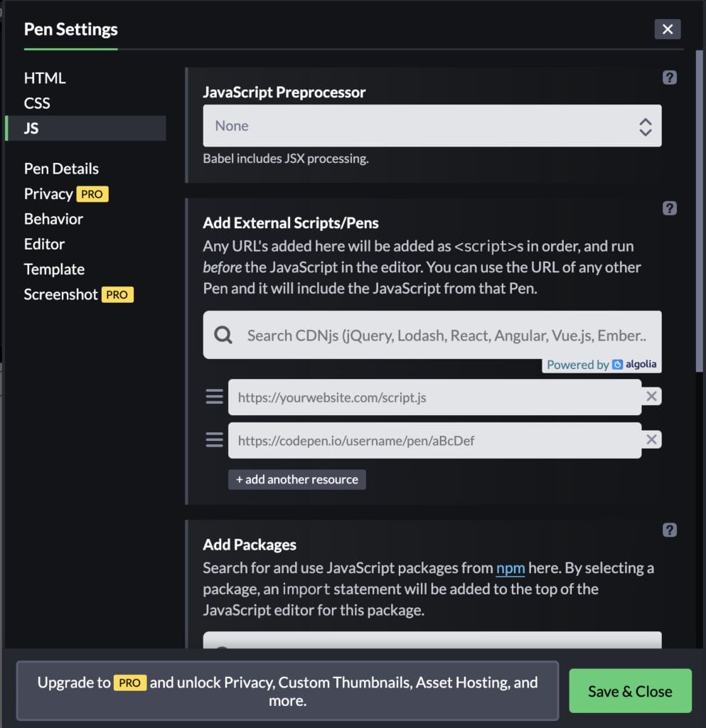
Task: Open the Behavior settings section
Action: [x=53, y=219]
